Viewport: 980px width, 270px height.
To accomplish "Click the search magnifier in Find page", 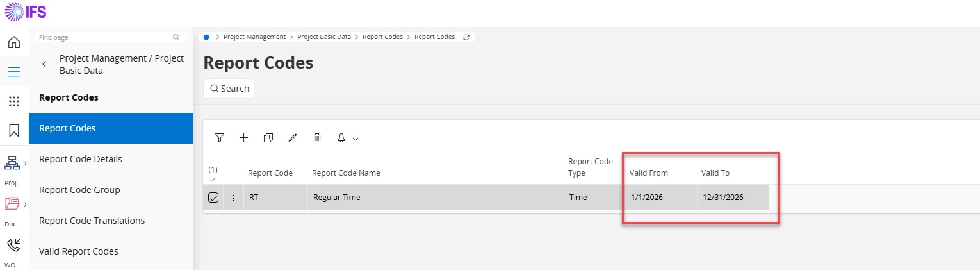I will click(x=176, y=37).
